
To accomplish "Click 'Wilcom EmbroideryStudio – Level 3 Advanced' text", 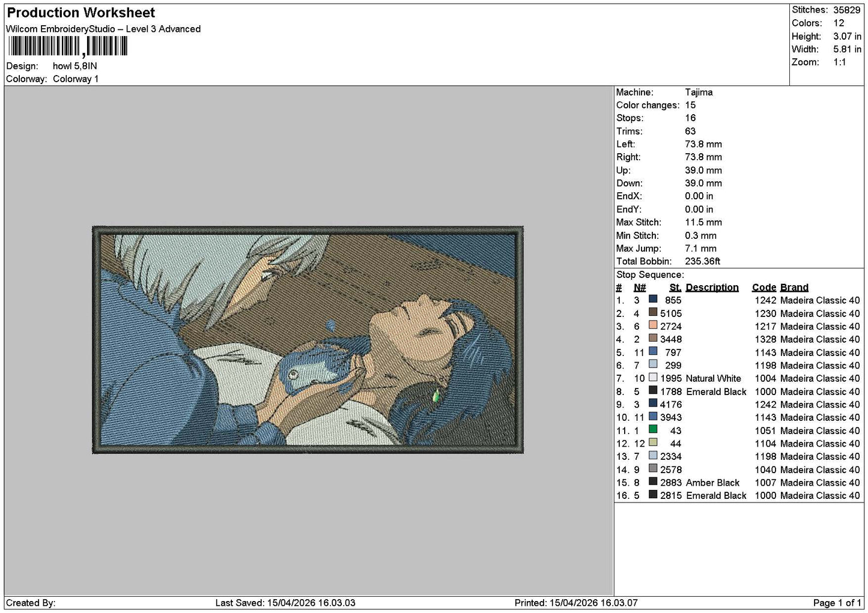I will pos(103,29).
